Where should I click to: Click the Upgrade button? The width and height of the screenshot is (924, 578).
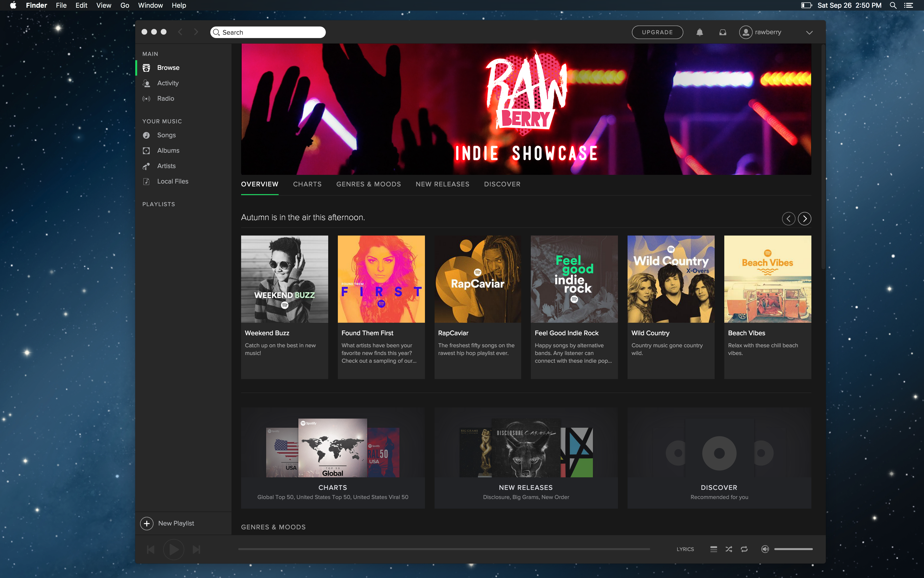point(657,32)
